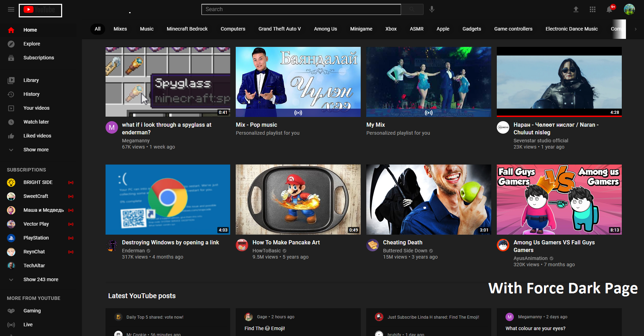The image size is (644, 336).
Task: Open Megamanny channel avatar on spyglass video
Action: (x=112, y=127)
